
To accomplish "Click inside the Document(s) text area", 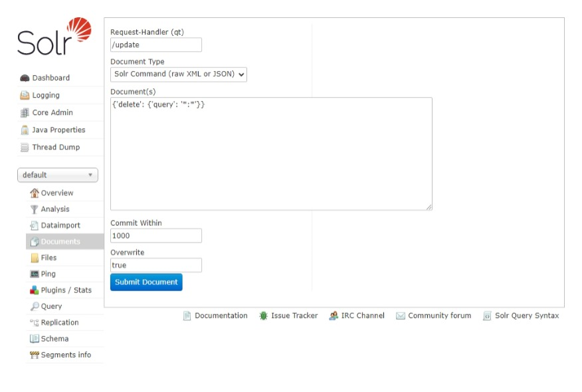I will pyautogui.click(x=271, y=154).
